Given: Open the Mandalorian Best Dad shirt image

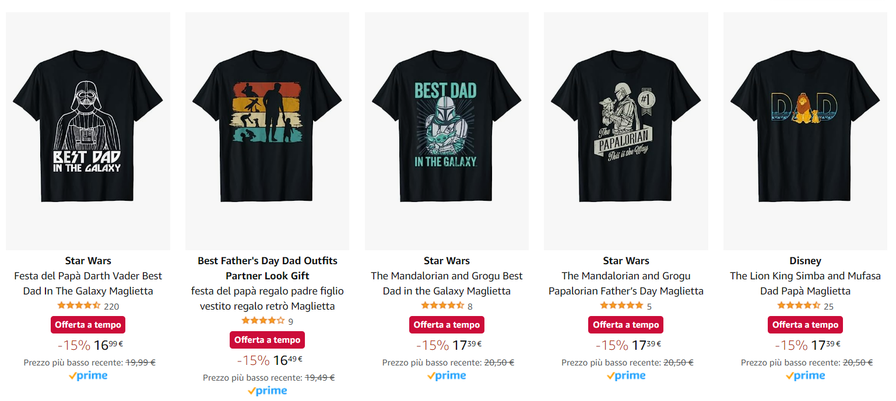Looking at the screenshot, I should tap(448, 130).
